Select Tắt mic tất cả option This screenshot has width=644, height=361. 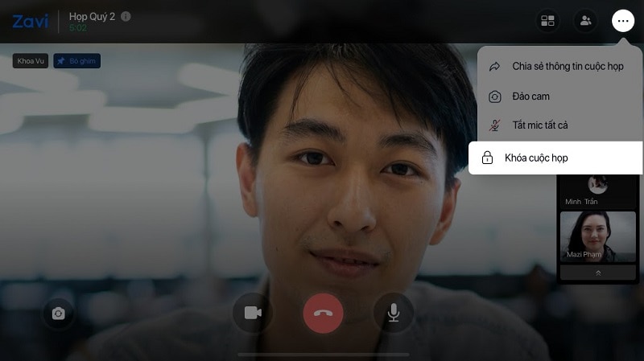point(539,125)
